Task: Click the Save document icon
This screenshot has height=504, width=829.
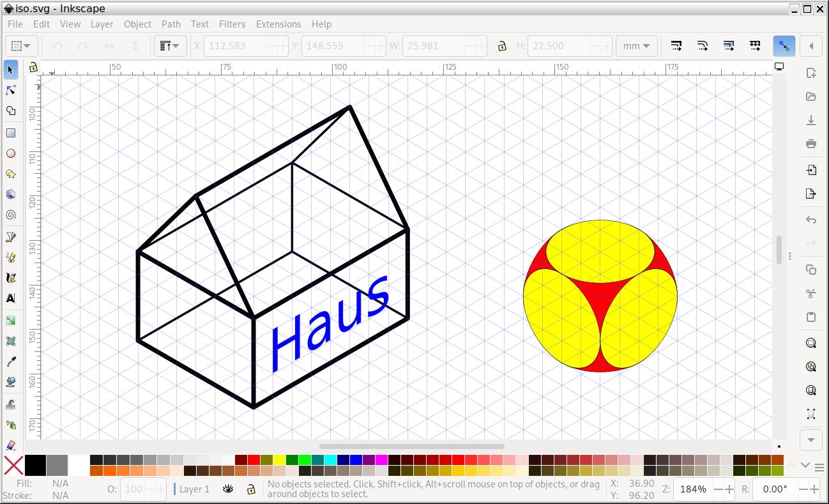Action: click(811, 120)
